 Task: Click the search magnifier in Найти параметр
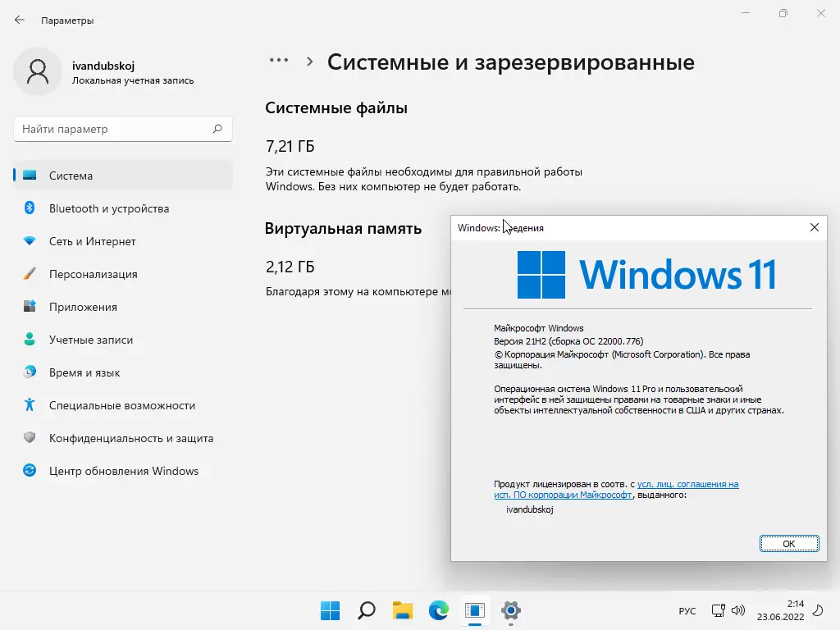pyautogui.click(x=217, y=129)
